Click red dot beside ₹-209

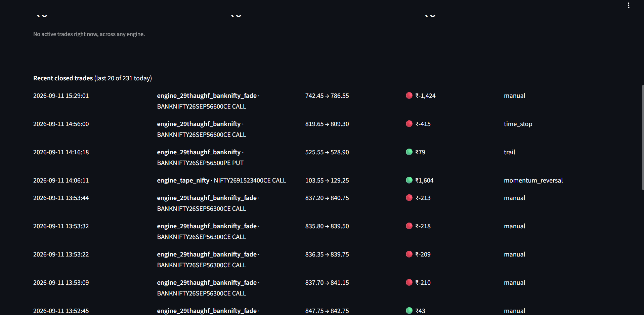tap(409, 254)
